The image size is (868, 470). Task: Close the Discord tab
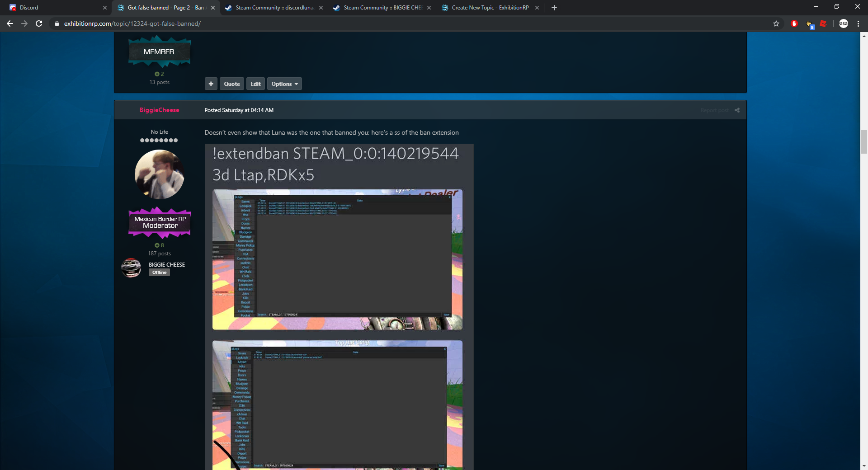coord(105,8)
